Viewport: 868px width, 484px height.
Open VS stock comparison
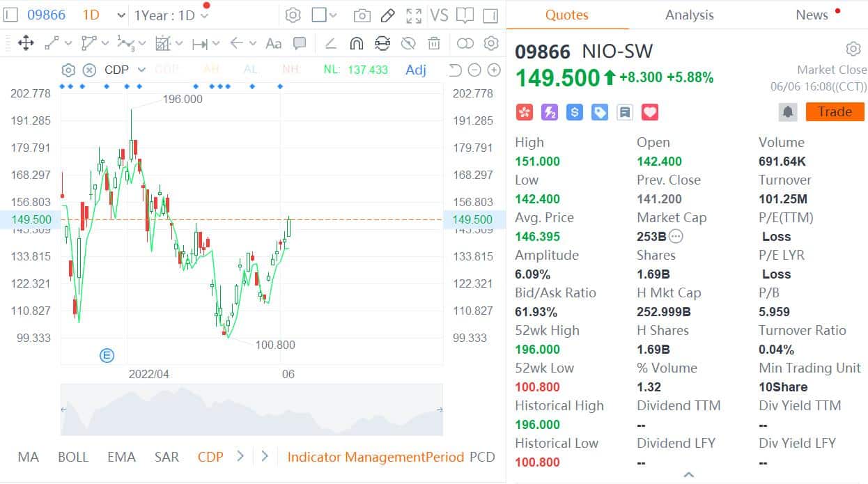[440, 15]
